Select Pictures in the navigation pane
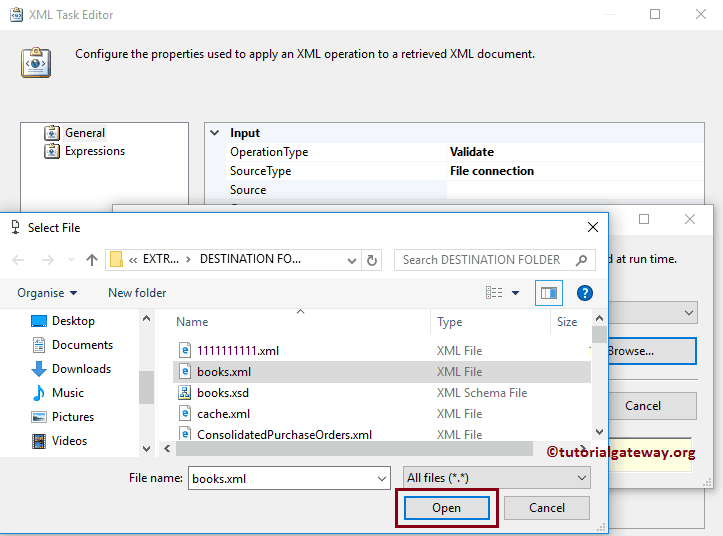This screenshot has height=536, width=723. click(73, 417)
